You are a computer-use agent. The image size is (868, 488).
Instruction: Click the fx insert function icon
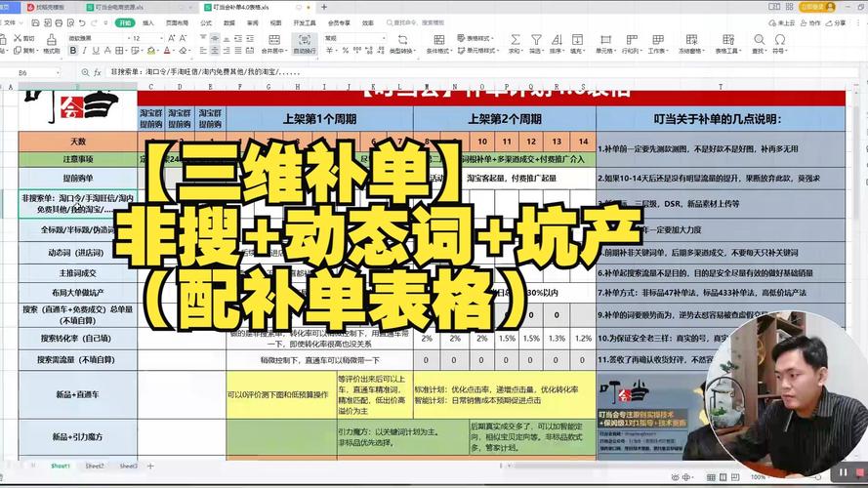98,72
